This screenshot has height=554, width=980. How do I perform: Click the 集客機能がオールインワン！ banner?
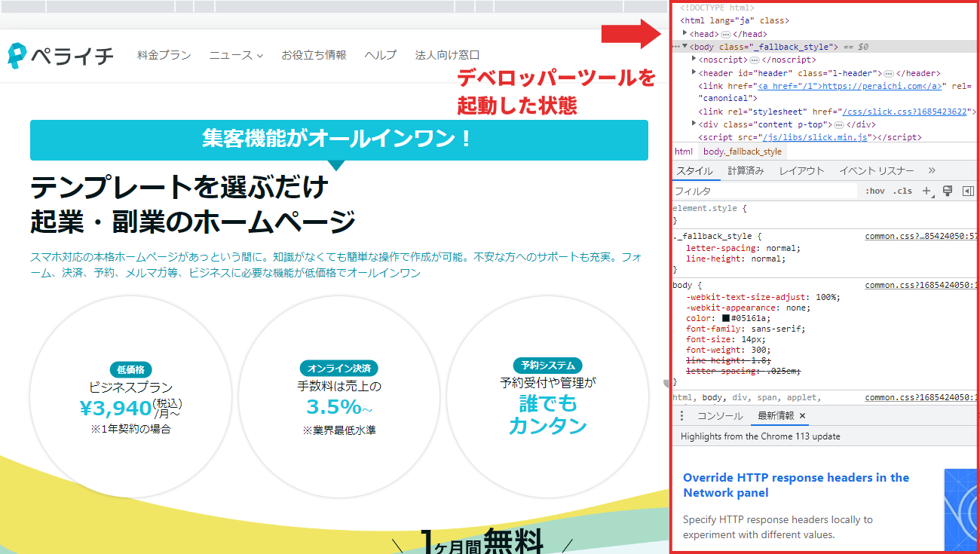(x=339, y=139)
